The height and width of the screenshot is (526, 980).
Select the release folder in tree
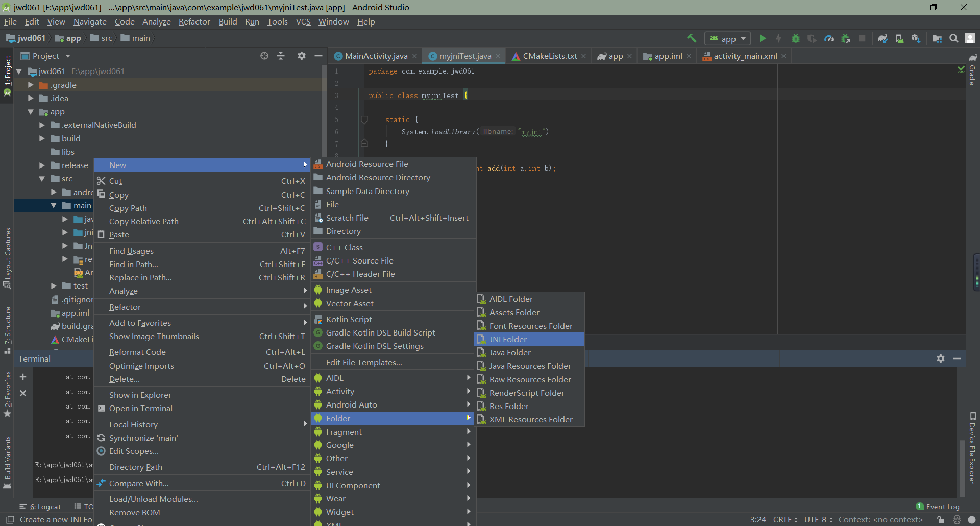[x=69, y=165]
